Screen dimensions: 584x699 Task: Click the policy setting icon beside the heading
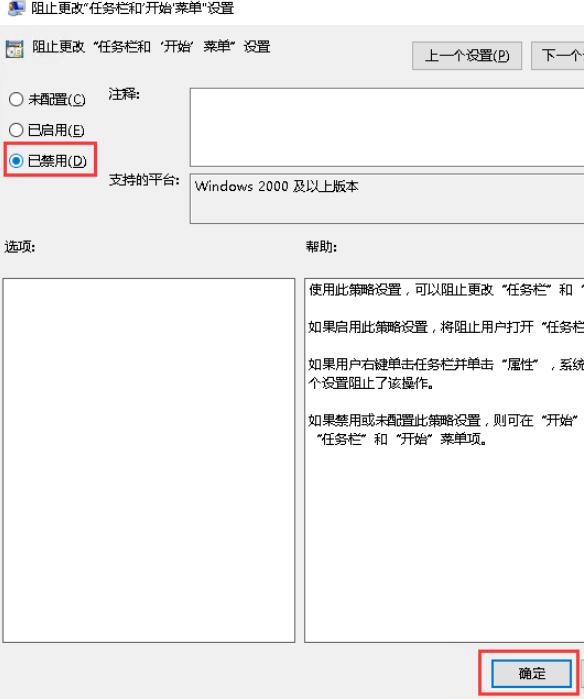click(15, 49)
